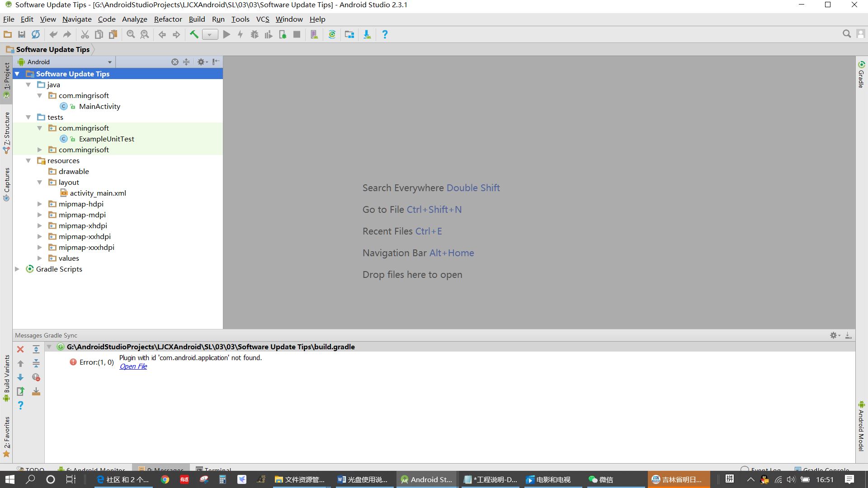Click Expand All icon in Messages panel
The height and width of the screenshot is (488, 868).
pos(36,349)
